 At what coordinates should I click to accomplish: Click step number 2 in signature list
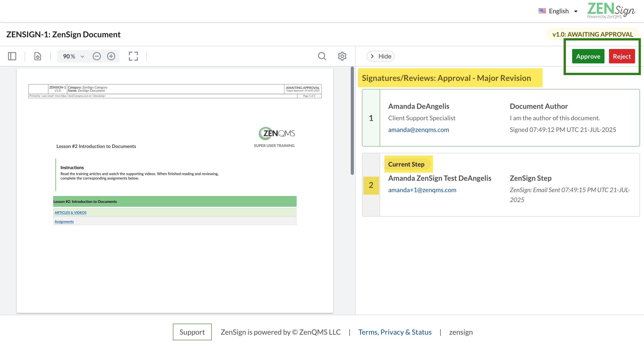pyautogui.click(x=371, y=185)
